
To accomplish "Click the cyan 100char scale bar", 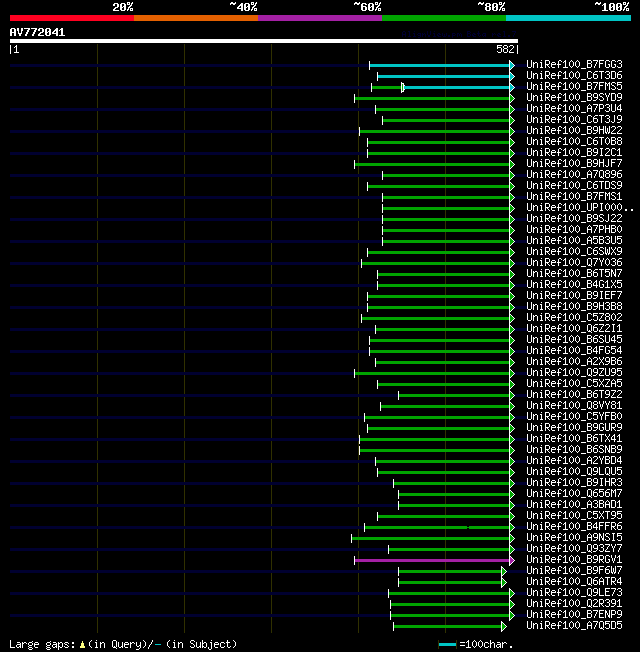I will tap(447, 645).
